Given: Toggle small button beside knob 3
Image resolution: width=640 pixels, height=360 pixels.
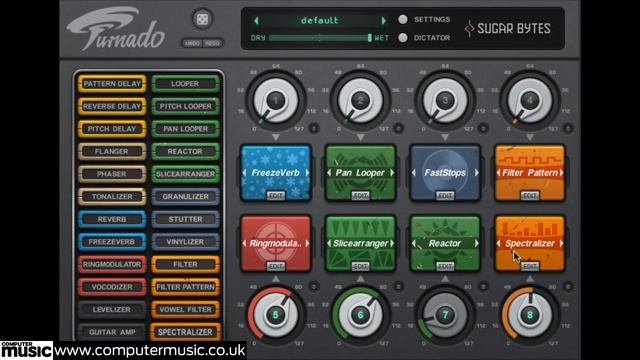Looking at the screenshot, I should pos(483,128).
